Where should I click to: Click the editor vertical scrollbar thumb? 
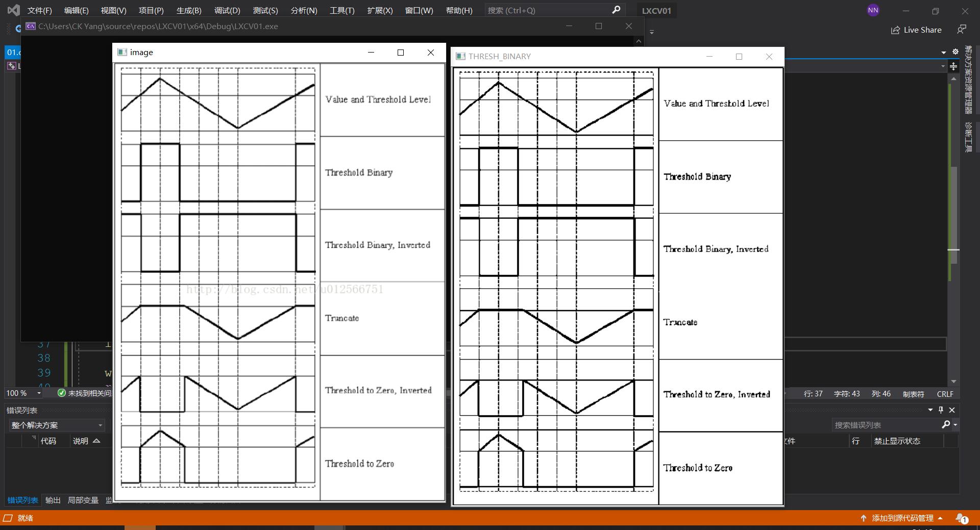point(953,214)
